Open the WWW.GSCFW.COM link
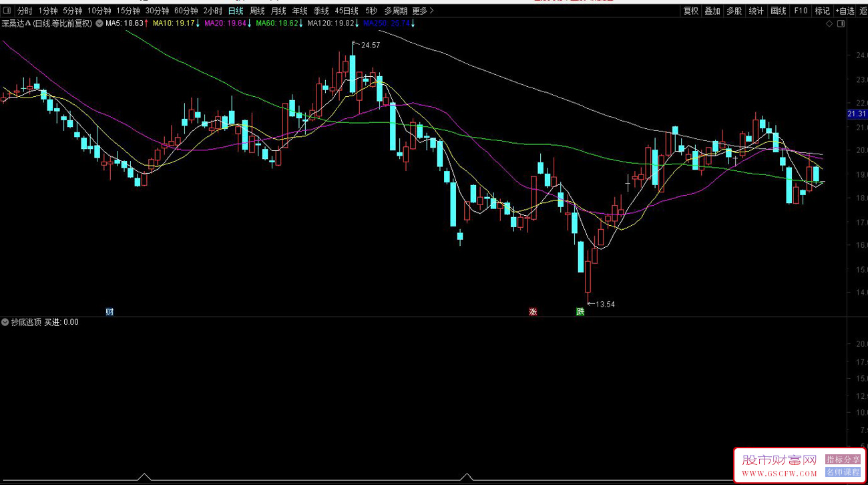 click(x=779, y=474)
